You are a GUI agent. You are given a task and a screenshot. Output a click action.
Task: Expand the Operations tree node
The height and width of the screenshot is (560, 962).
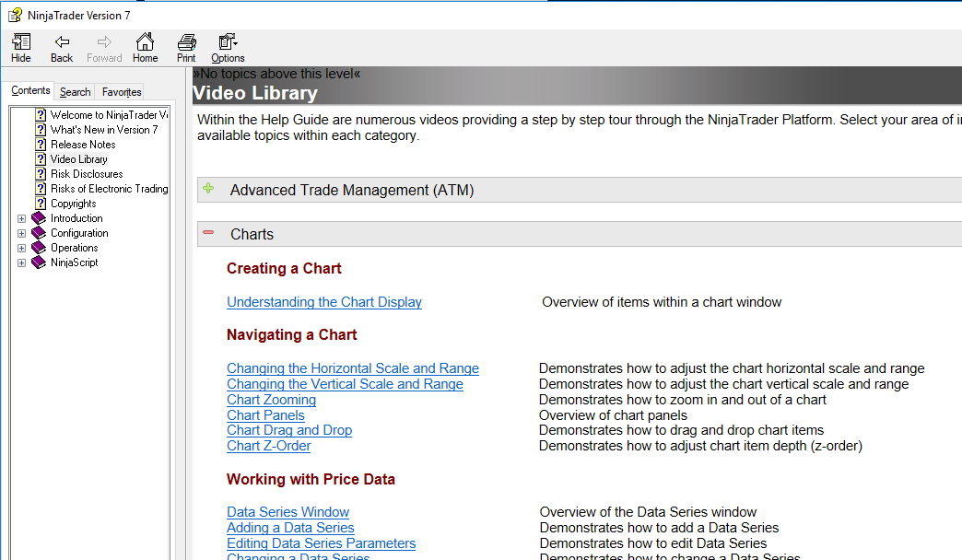click(21, 249)
